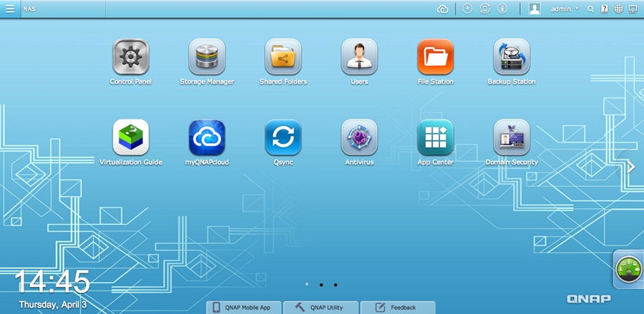This screenshot has width=644, height=314.
Task: Open File Station
Action: [x=435, y=57]
